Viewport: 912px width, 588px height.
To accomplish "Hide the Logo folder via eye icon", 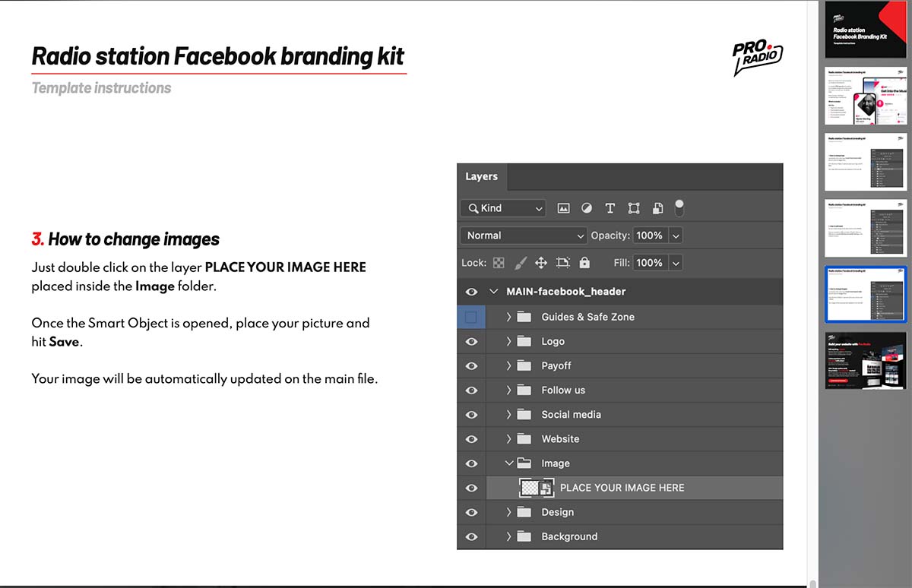I will (471, 342).
